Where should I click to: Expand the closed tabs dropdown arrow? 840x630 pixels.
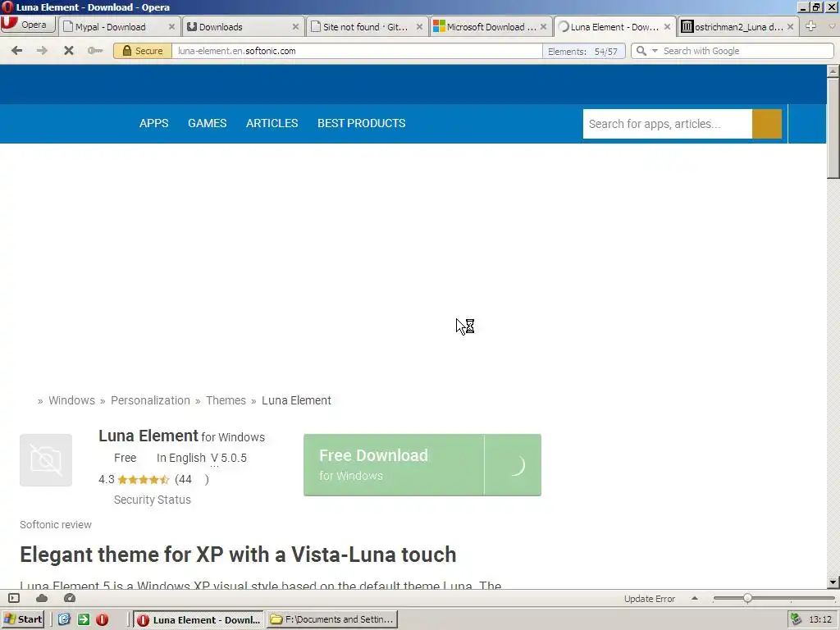click(x=832, y=26)
